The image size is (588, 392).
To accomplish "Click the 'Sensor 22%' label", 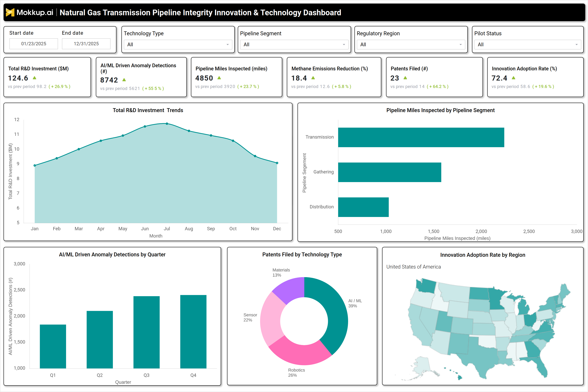I will [x=250, y=318].
